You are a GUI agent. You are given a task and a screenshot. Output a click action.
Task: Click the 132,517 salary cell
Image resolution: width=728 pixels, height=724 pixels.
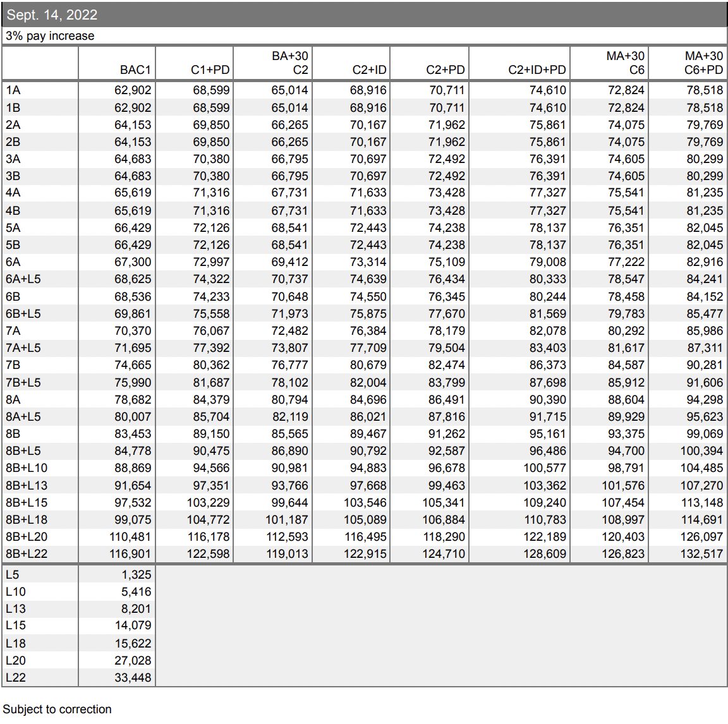click(701, 554)
